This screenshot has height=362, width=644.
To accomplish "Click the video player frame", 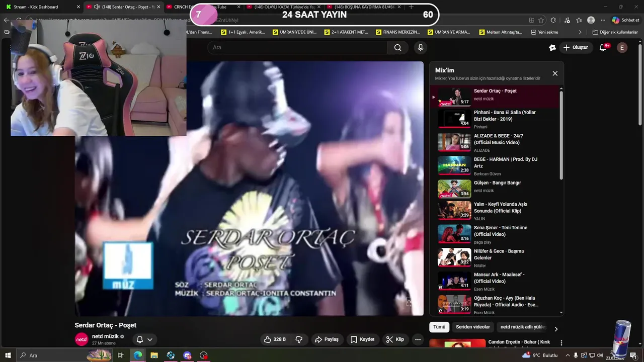I will click(x=250, y=189).
